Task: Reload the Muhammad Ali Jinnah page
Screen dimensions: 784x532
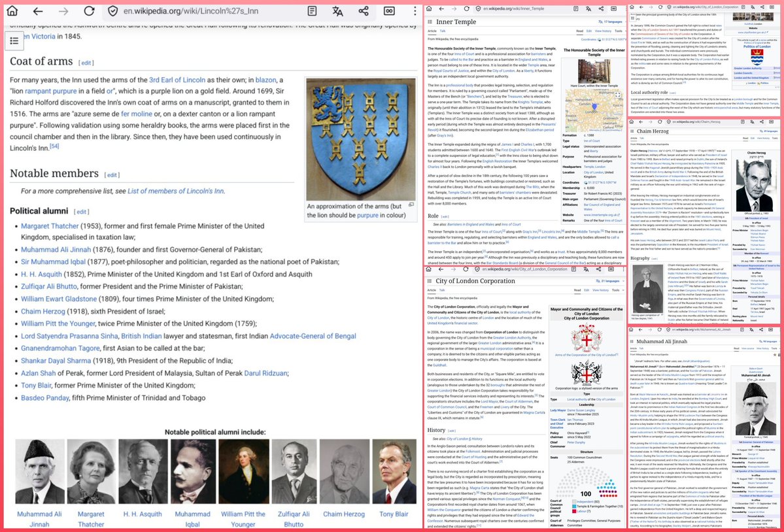Action: pos(660,329)
